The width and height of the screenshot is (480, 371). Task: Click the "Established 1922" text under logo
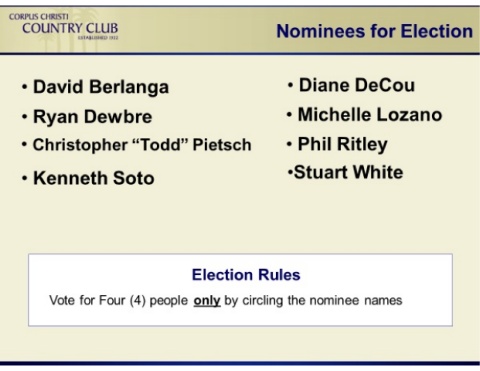[98, 38]
